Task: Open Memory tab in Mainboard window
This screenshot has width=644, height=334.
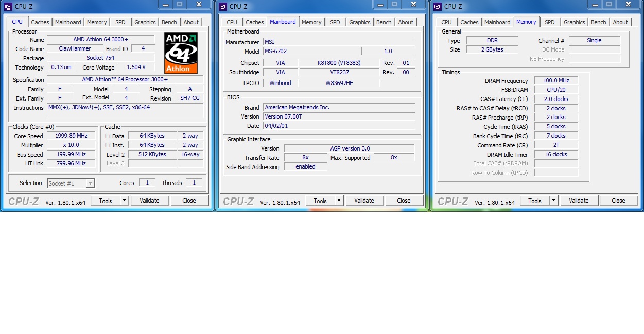Action: (311, 22)
